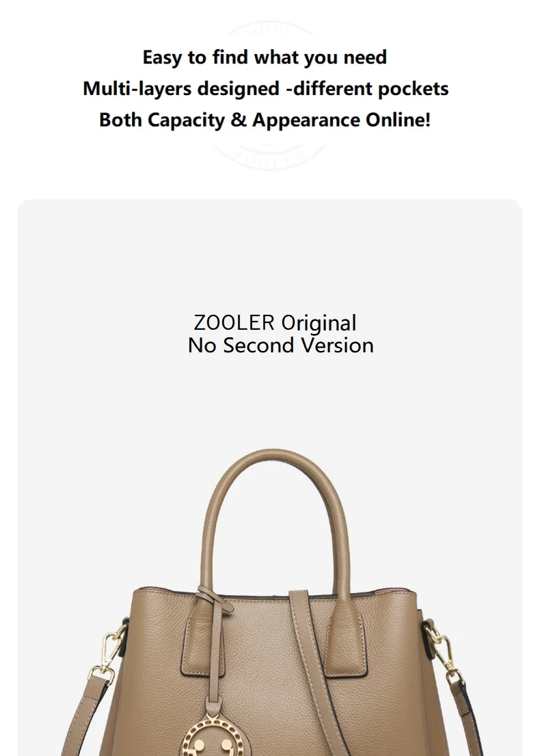Image resolution: width=540 pixels, height=756 pixels.
Task: Click the faint ZOOLER watermark above the headline
Action: [x=269, y=30]
